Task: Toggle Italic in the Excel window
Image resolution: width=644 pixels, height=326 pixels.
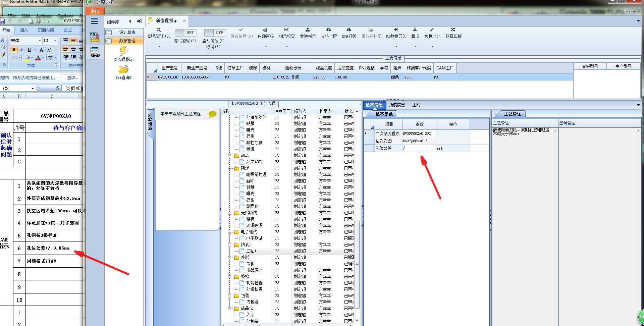Action: [21, 50]
